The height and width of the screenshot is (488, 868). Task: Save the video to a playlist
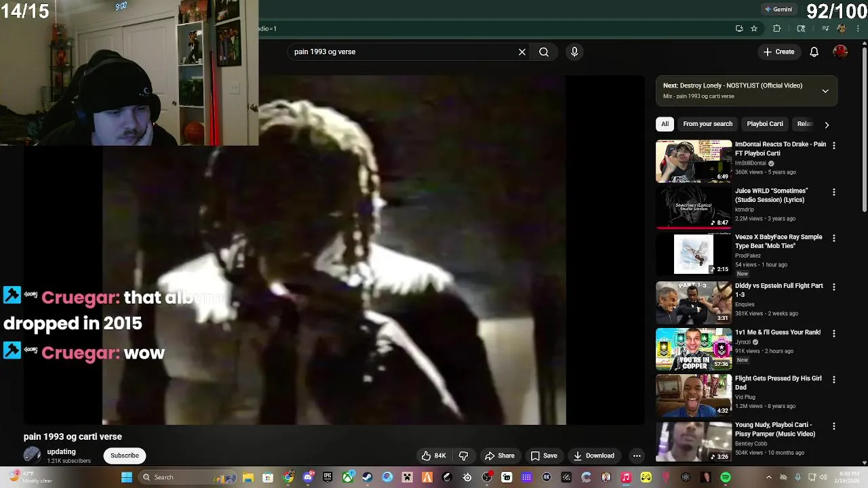click(544, 455)
